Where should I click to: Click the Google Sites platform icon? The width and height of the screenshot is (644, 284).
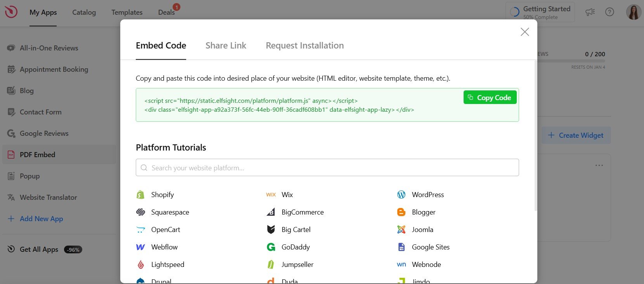[401, 247]
